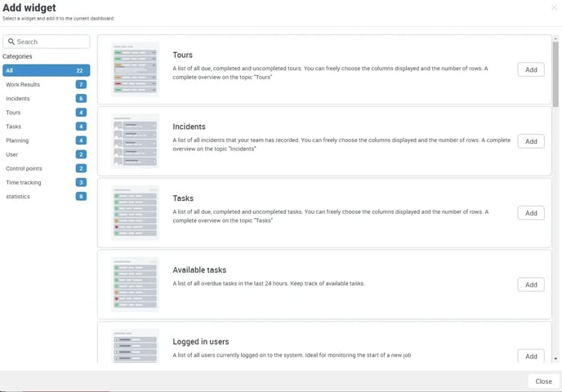Image resolution: width=562 pixels, height=392 pixels.
Task: Click the Logged in users widget title
Action: click(201, 341)
